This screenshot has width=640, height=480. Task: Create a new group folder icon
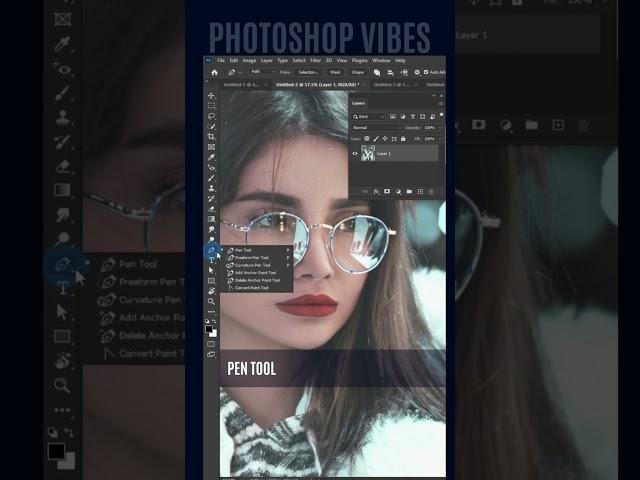409,191
